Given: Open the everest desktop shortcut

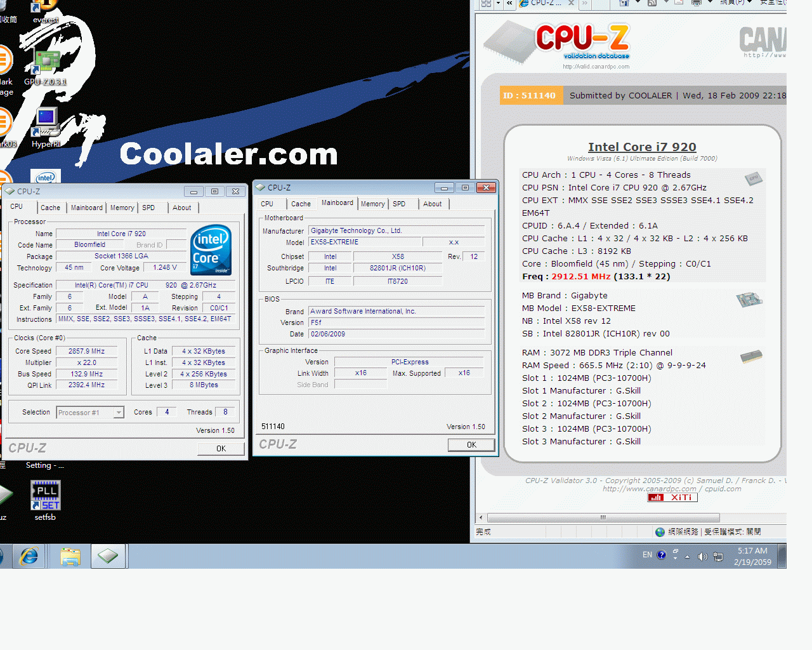Looking at the screenshot, I should [x=46, y=11].
